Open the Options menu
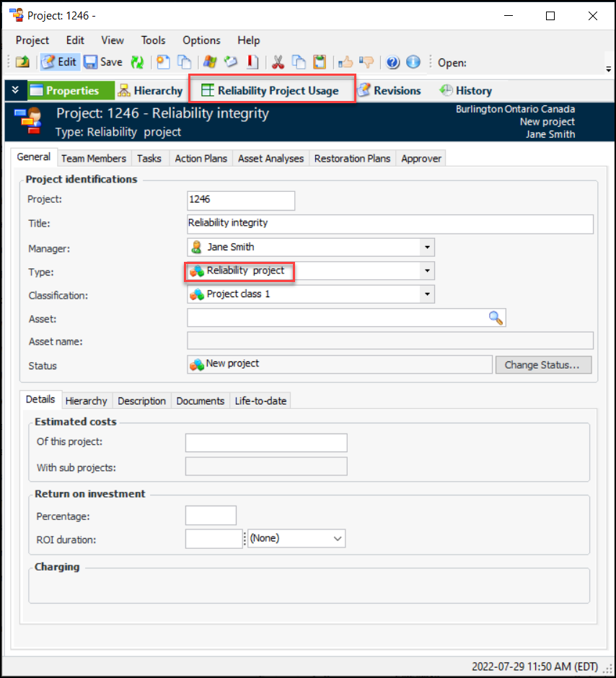 (201, 40)
